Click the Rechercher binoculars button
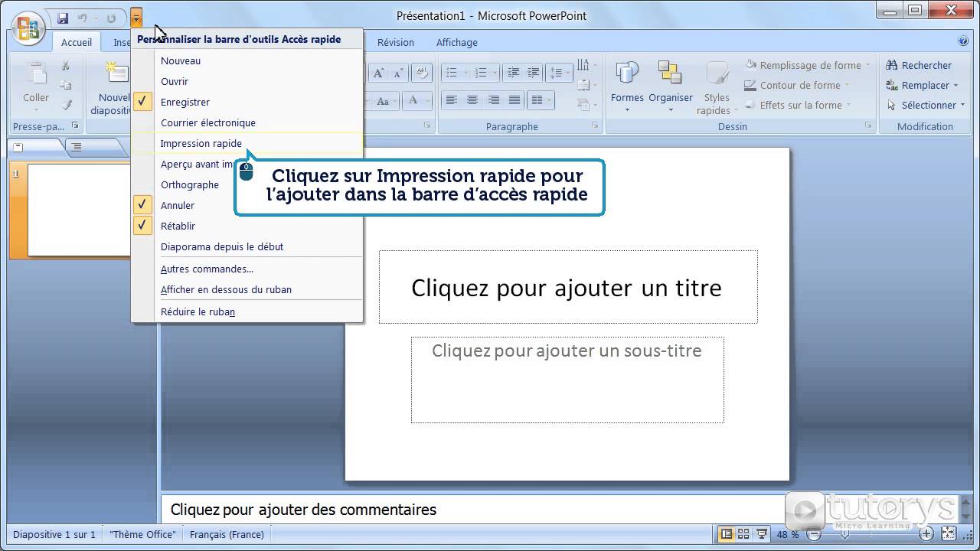This screenshot has height=551, width=980. [x=919, y=65]
